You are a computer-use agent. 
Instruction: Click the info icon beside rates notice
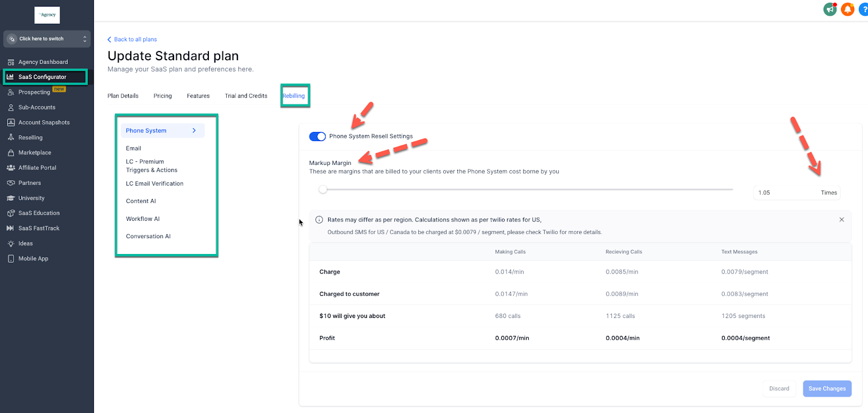(319, 220)
